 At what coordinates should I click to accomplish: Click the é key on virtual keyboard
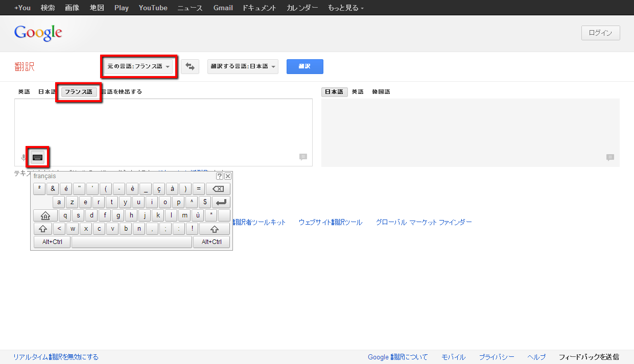66,189
